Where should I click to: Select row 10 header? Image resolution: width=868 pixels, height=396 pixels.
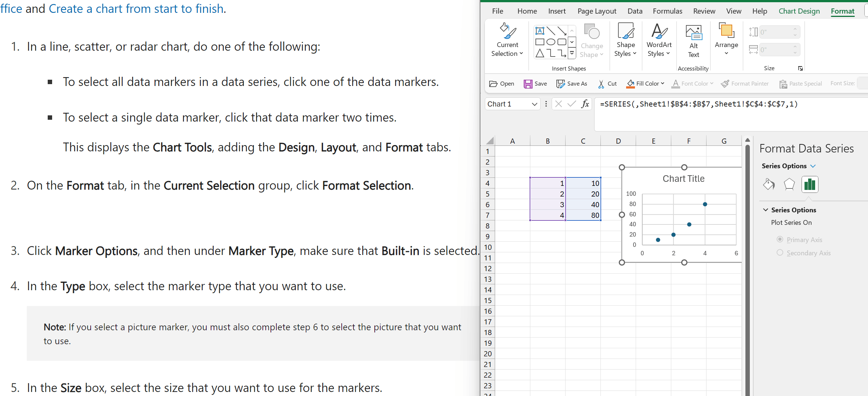[487, 247]
